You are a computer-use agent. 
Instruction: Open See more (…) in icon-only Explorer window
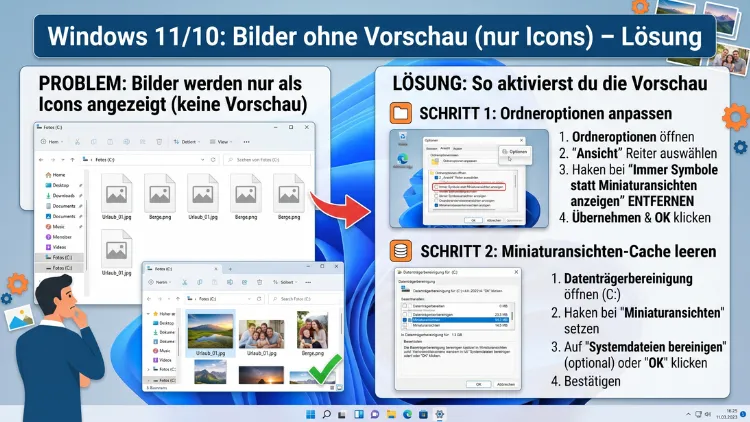246,142
